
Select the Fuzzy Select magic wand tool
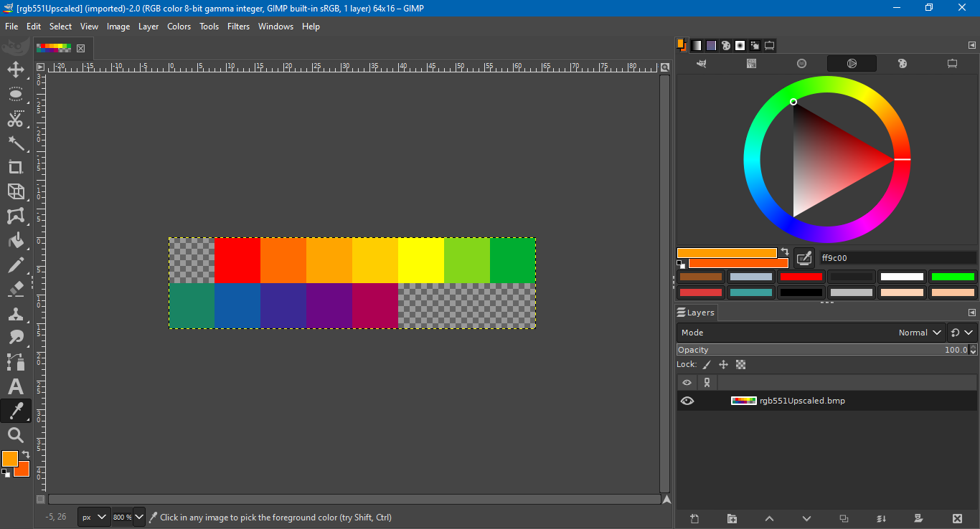point(15,143)
